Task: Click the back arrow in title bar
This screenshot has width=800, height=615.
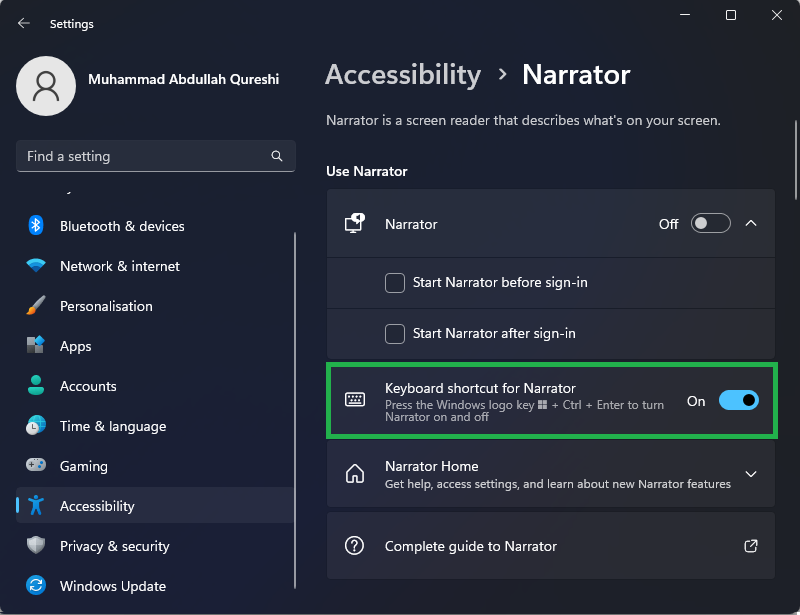Action: [24, 22]
